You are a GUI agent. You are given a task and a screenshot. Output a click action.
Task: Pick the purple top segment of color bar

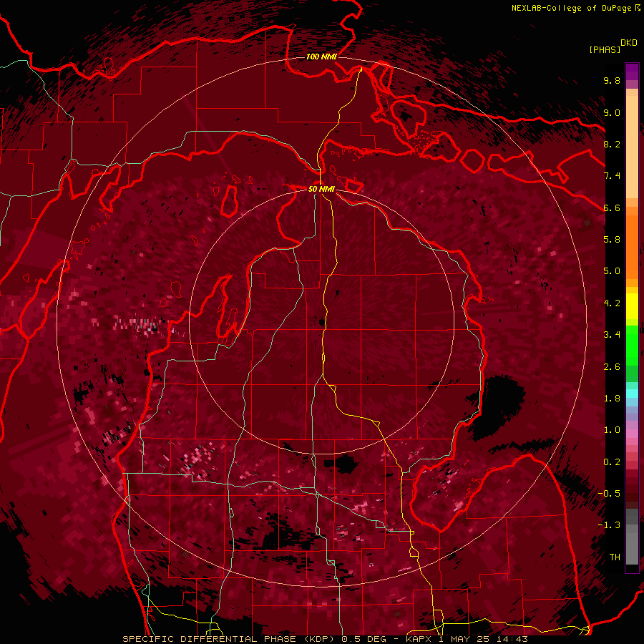click(x=632, y=72)
